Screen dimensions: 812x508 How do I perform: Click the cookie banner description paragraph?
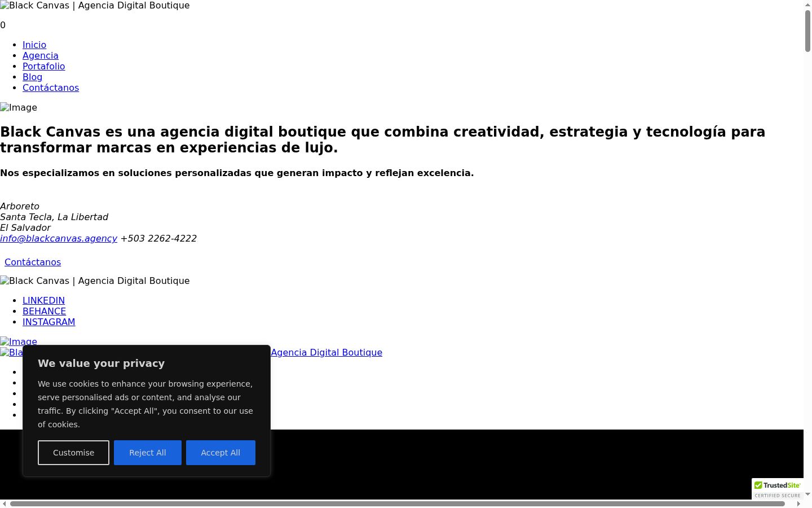coord(146,404)
